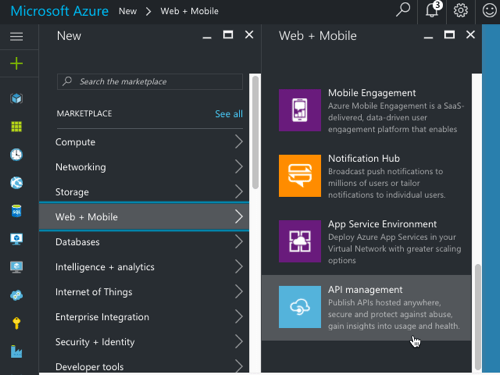Open the yellow key Subscriptions icon
500x375 pixels.
[16, 323]
